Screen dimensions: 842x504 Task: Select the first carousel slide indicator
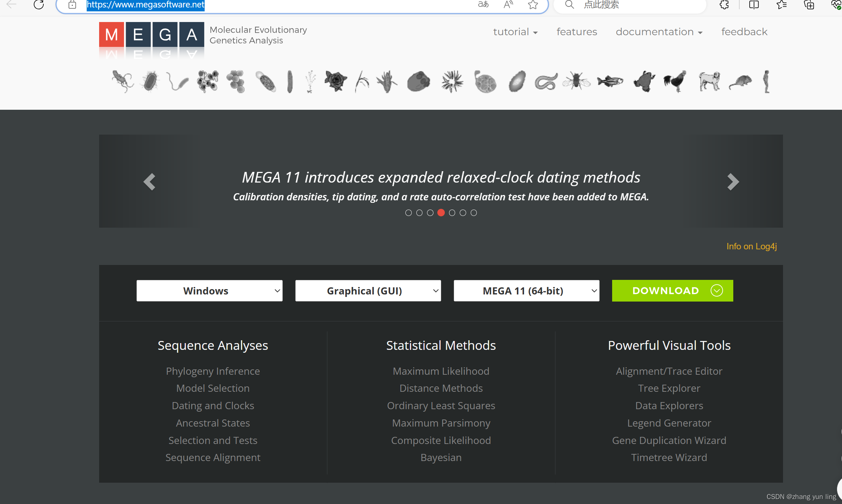409,213
